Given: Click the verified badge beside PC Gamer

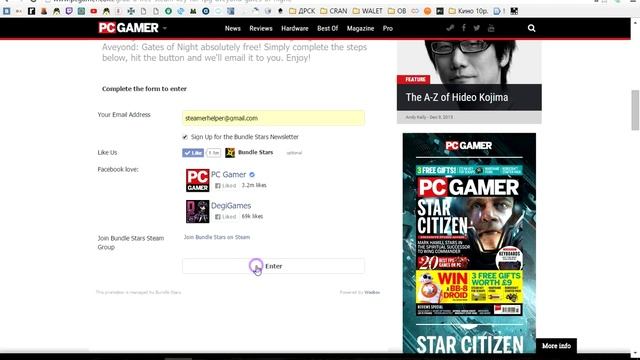Looking at the screenshot, I should 252,175.
